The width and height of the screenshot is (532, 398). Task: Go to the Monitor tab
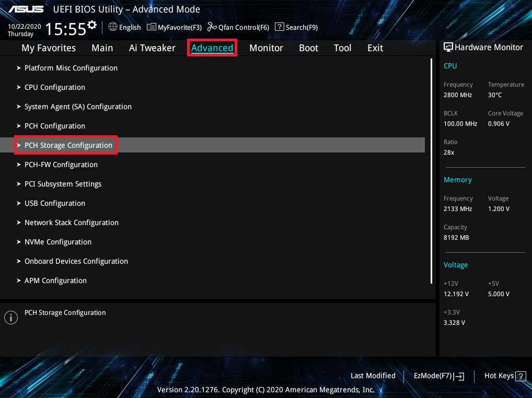266,48
